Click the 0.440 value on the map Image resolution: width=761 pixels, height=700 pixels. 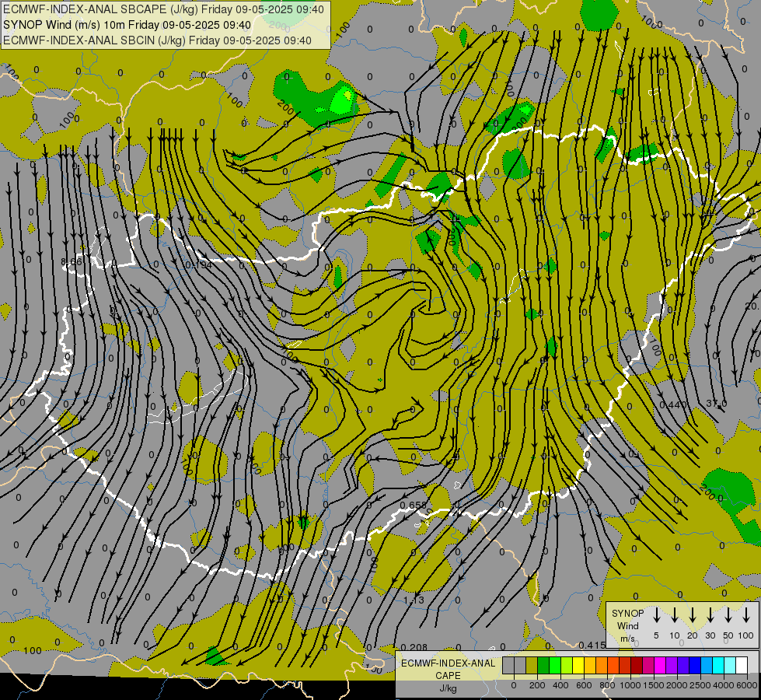pos(673,404)
